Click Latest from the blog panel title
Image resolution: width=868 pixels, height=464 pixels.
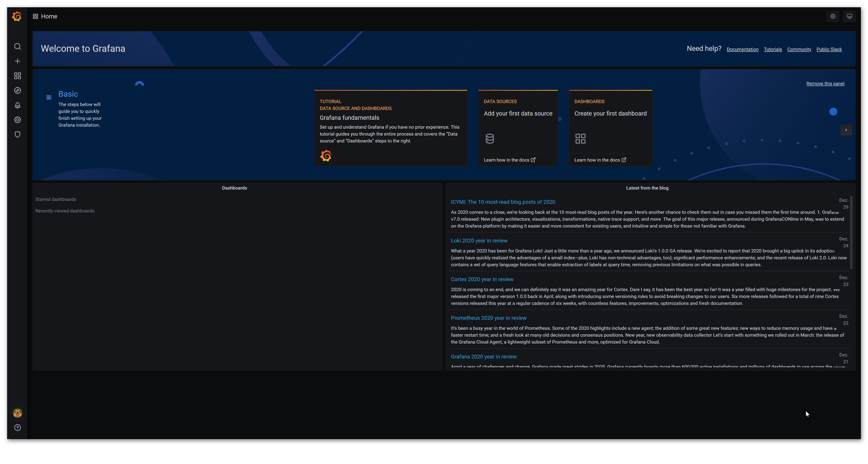tap(647, 188)
